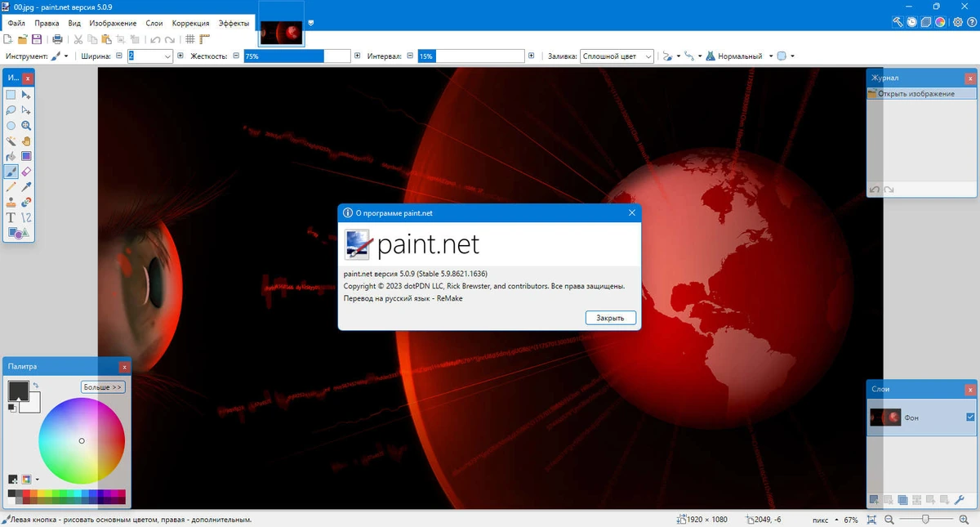The width and height of the screenshot is (980, 527).
Task: Click the zoom slider in status bar
Action: (x=924, y=520)
